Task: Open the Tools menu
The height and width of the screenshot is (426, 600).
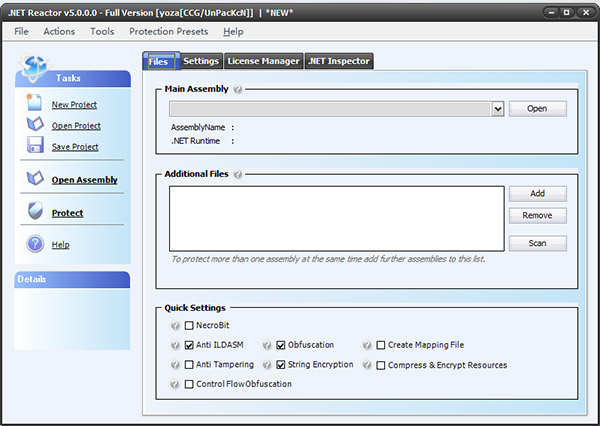Action: (102, 31)
